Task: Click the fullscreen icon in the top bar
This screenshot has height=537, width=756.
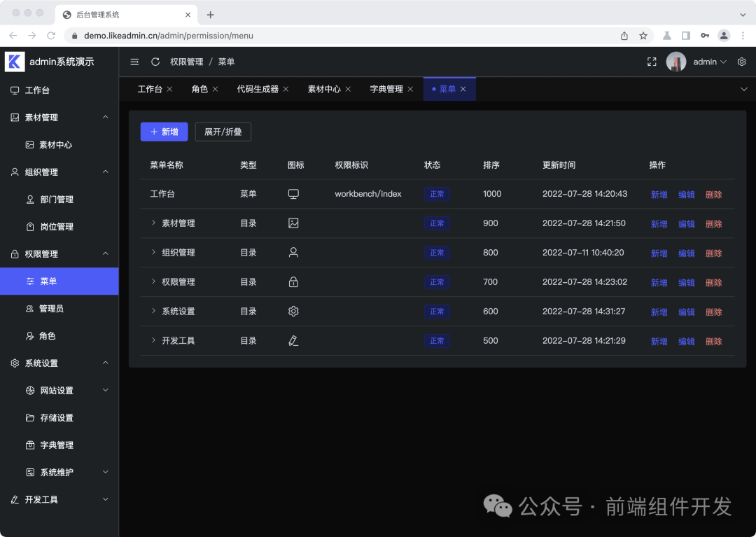Action: [652, 62]
